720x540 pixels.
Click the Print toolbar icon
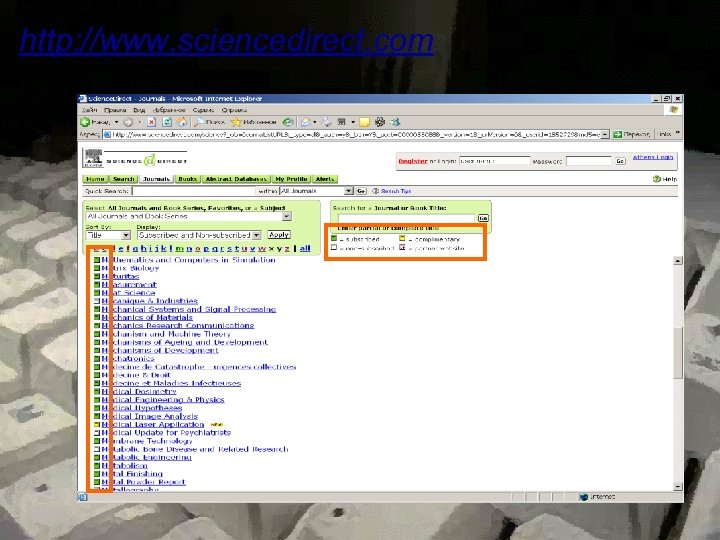(x=326, y=122)
